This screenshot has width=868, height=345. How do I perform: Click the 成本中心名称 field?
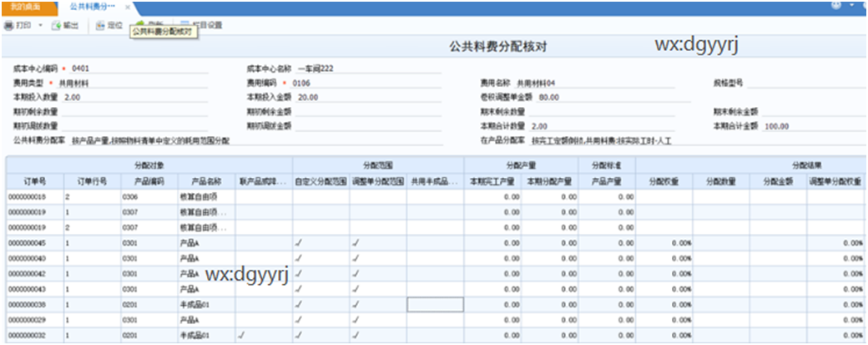point(368,68)
